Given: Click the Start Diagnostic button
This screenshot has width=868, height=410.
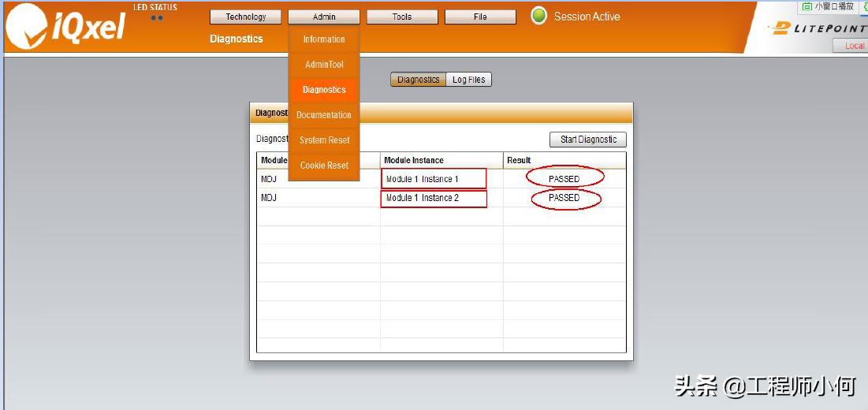Looking at the screenshot, I should 588,140.
